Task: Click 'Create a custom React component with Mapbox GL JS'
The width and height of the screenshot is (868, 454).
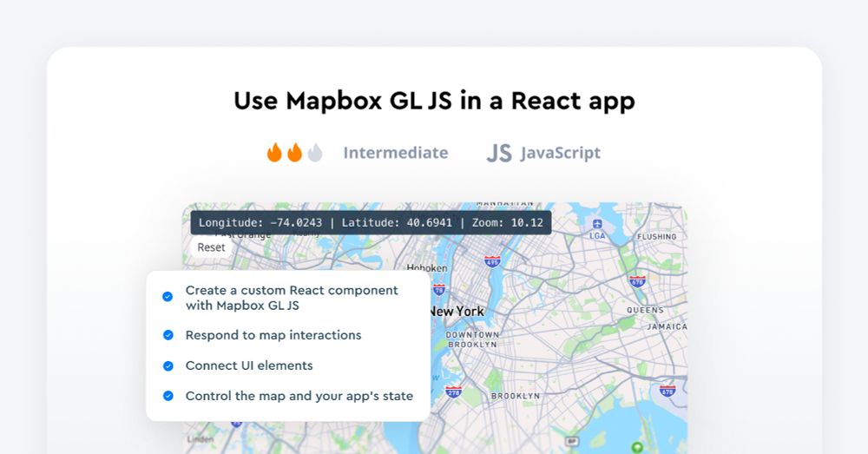Action: (x=292, y=298)
